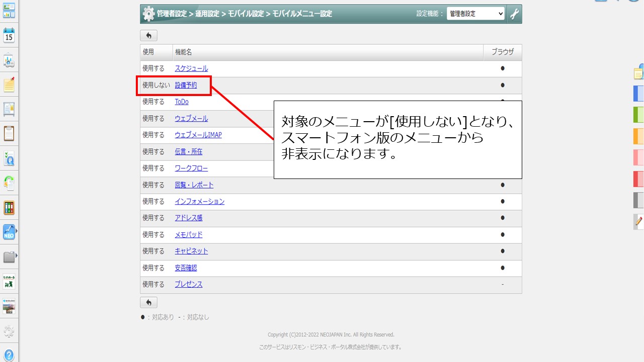This screenshot has width=644, height=362.
Task: Click the 管理者設定 breadcrumb text
Action: (172, 14)
